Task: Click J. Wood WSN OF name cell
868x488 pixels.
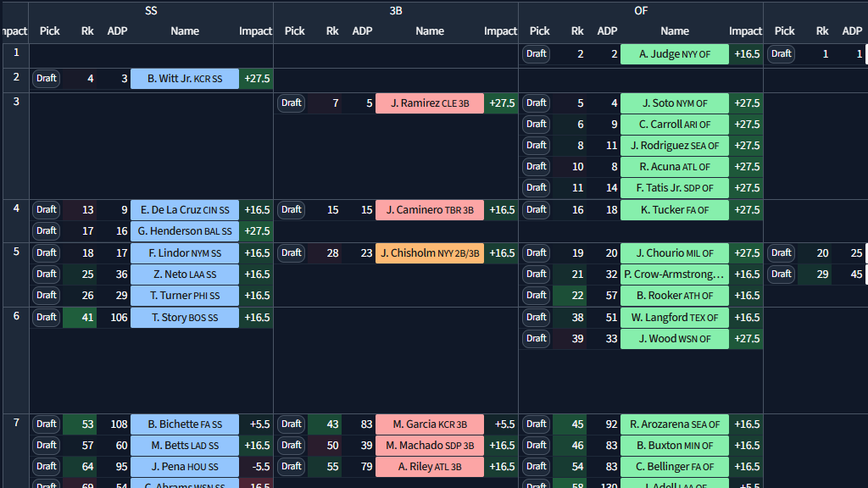Action: (675, 338)
